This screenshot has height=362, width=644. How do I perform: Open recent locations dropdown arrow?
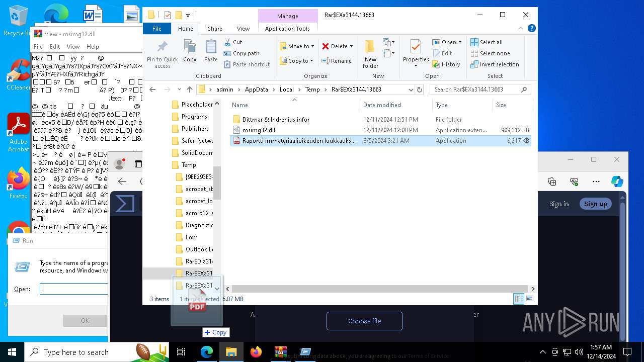179,89
